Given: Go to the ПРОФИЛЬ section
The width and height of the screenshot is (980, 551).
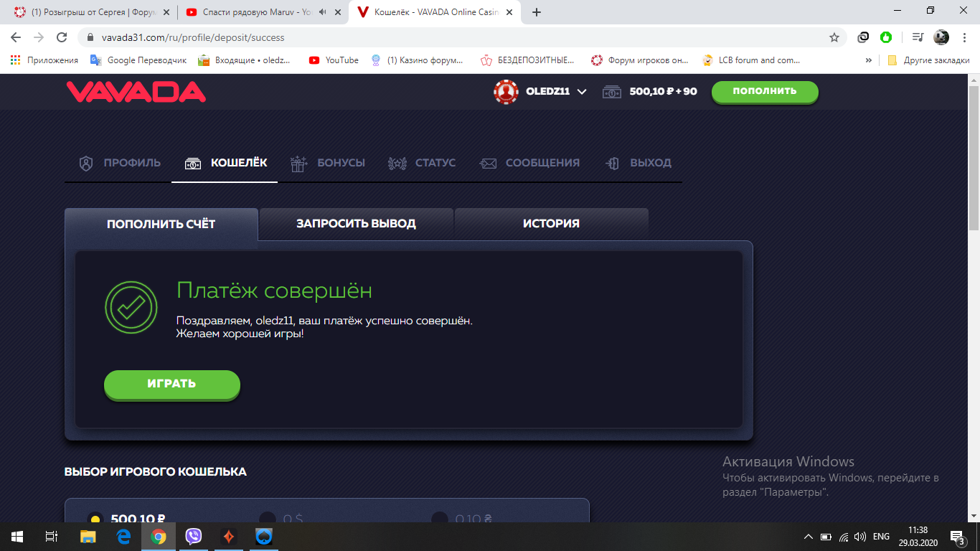Looking at the screenshot, I should (119, 163).
